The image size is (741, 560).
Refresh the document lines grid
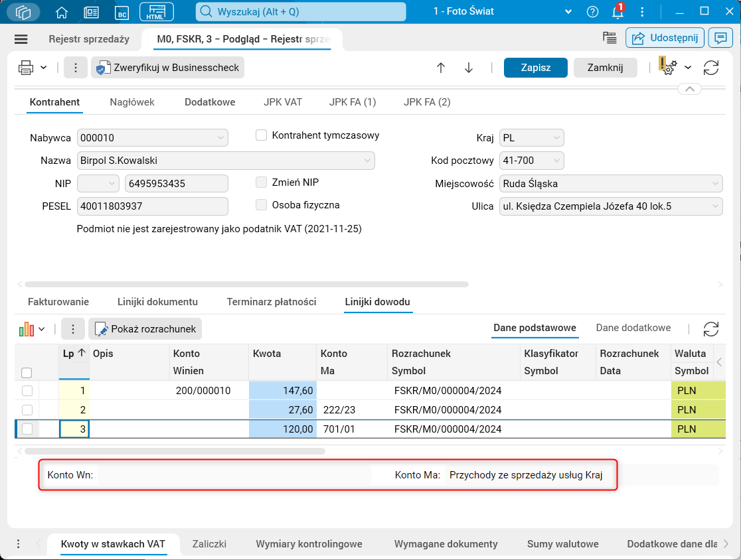(710, 328)
